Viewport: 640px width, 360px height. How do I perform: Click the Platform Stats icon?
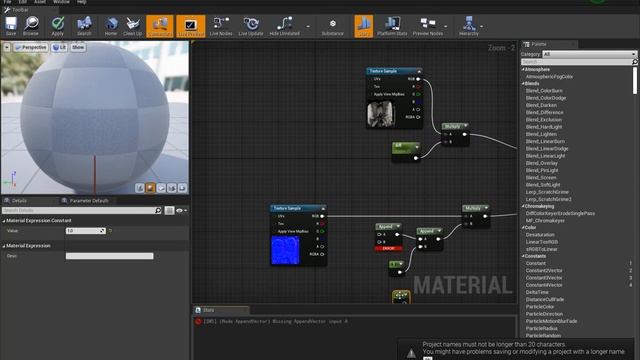tap(392, 26)
